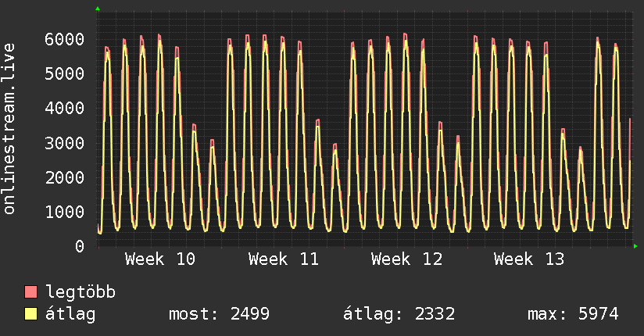Click the 'most: 2499' statistic
The height and width of the screenshot is (336, 644).
tap(220, 314)
